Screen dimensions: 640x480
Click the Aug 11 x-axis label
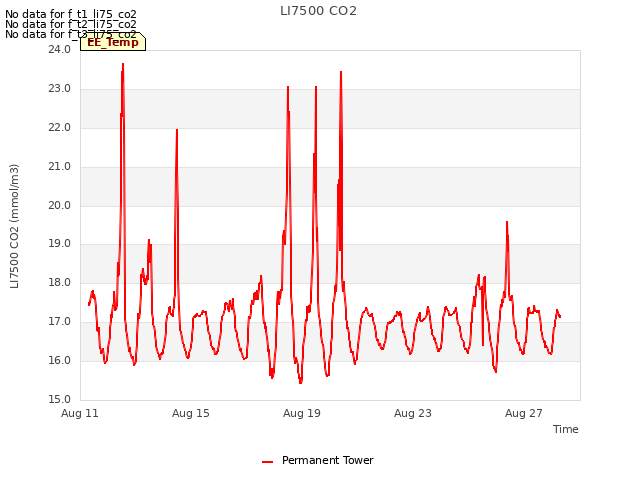(80, 413)
